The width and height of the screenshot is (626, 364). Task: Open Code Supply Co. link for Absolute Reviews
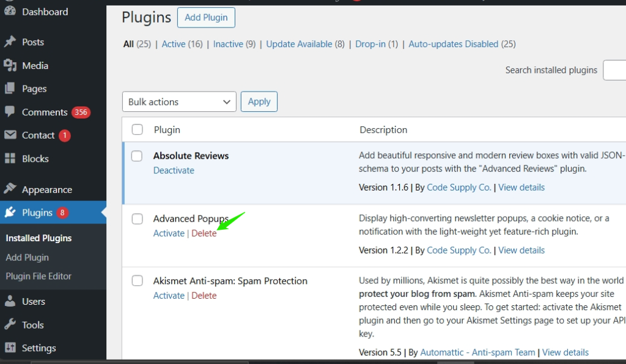coord(458,187)
